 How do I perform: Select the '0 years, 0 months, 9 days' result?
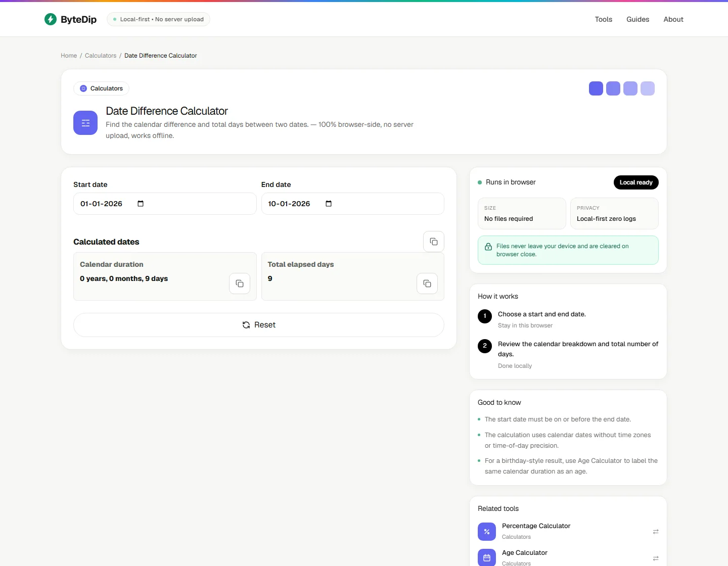(124, 278)
